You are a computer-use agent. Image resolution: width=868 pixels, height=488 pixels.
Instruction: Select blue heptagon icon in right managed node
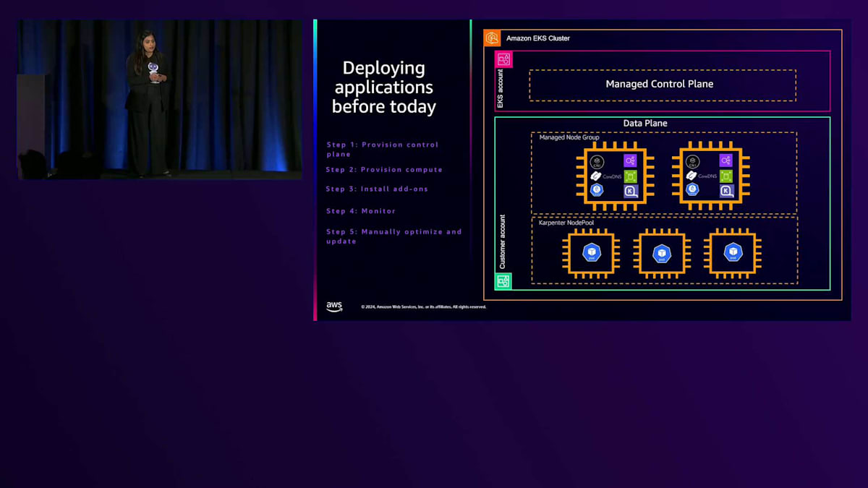[x=692, y=189]
